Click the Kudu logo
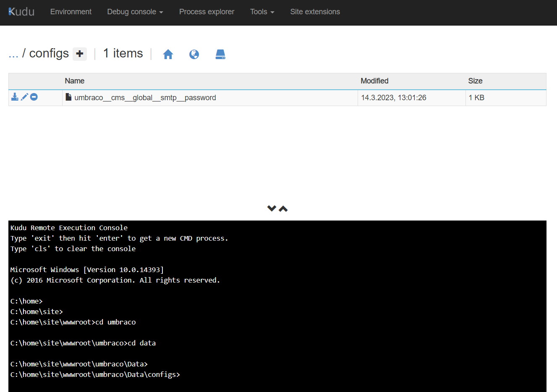The height and width of the screenshot is (392, 557). [21, 12]
